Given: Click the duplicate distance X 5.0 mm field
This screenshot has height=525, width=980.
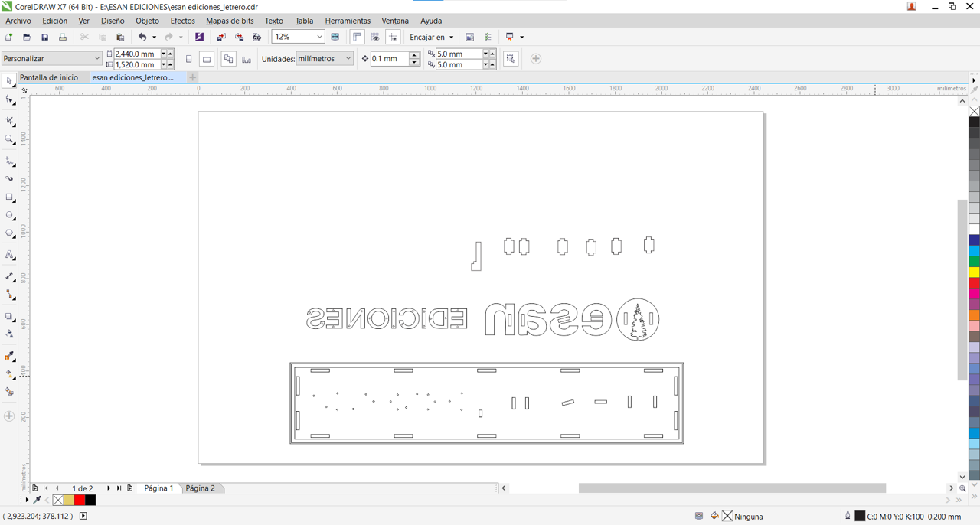Looking at the screenshot, I should coord(459,54).
